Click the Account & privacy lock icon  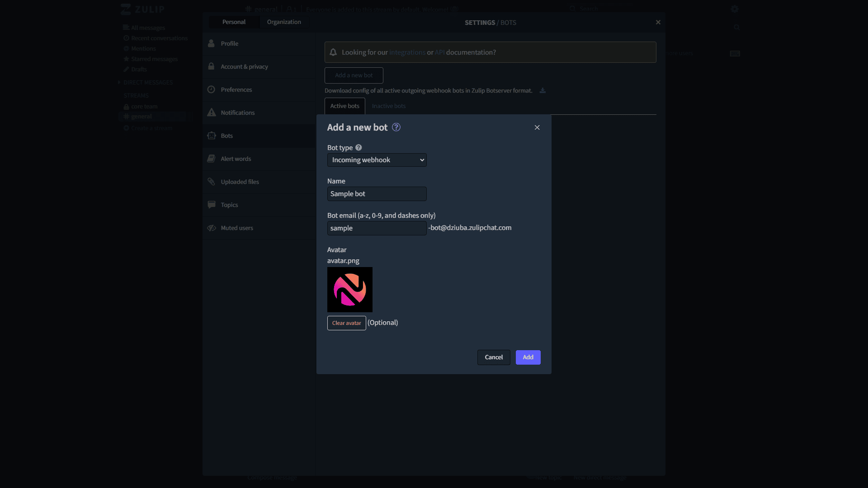(211, 66)
